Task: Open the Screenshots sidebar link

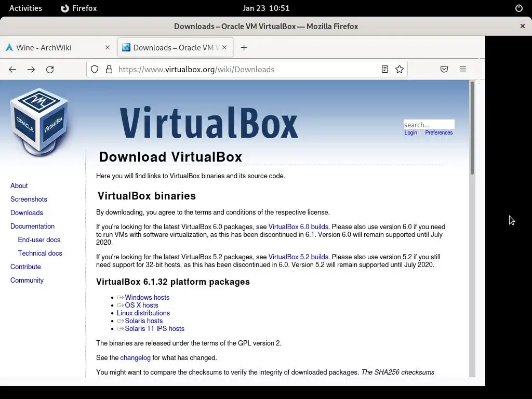Action: [x=29, y=199]
